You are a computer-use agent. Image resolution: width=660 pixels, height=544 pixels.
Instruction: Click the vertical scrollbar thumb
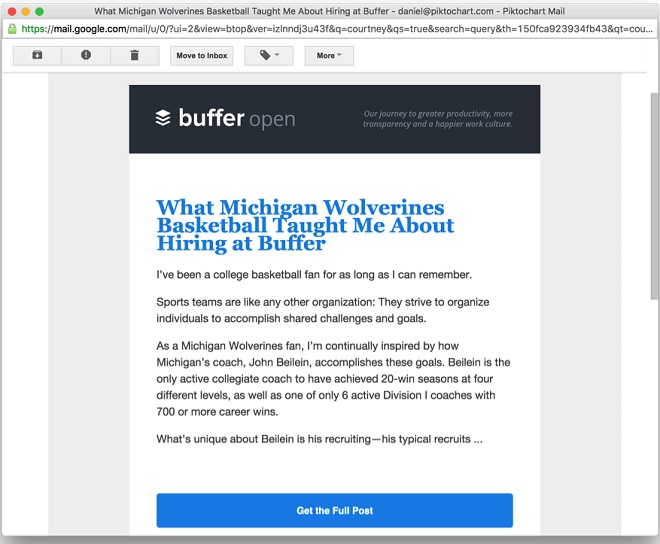pos(654,196)
